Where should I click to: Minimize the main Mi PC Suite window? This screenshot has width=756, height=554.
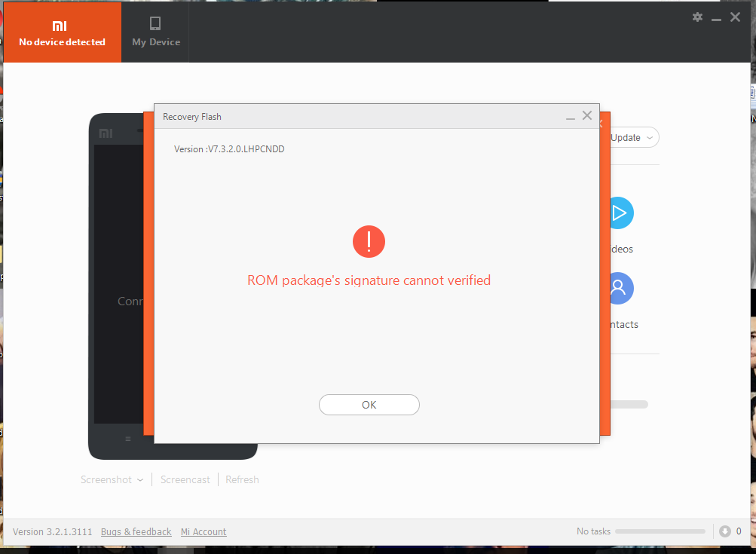click(x=716, y=18)
